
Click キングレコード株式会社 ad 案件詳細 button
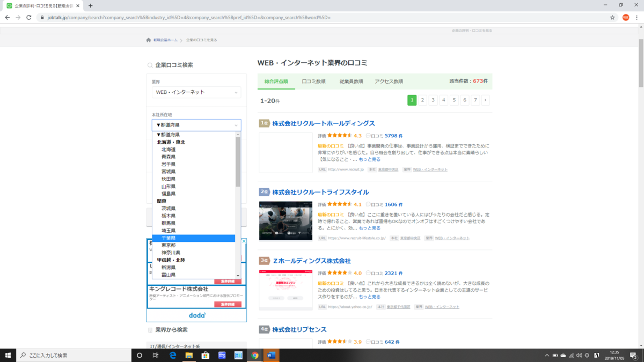click(x=228, y=305)
